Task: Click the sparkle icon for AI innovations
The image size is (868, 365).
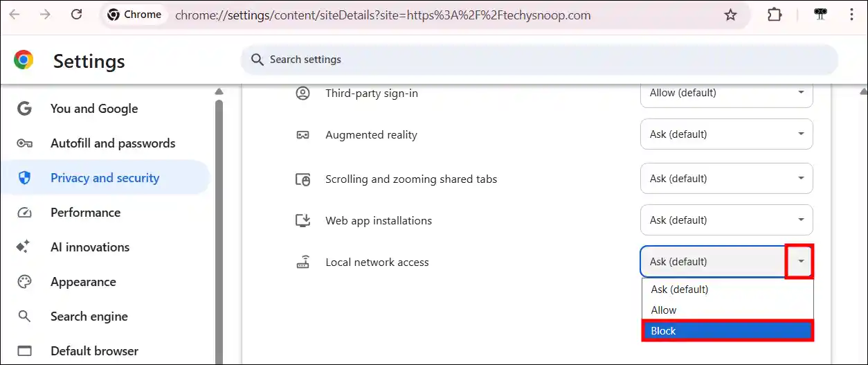Action: [24, 247]
